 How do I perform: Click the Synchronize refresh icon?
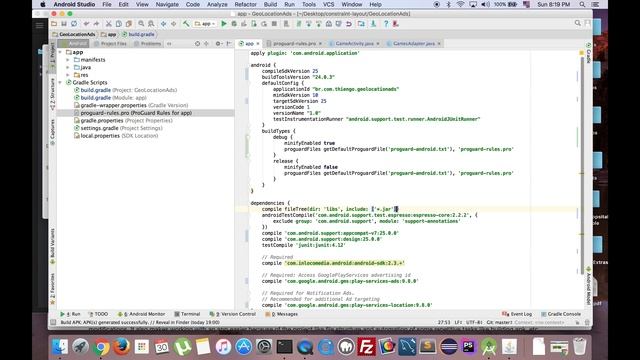click(74, 24)
